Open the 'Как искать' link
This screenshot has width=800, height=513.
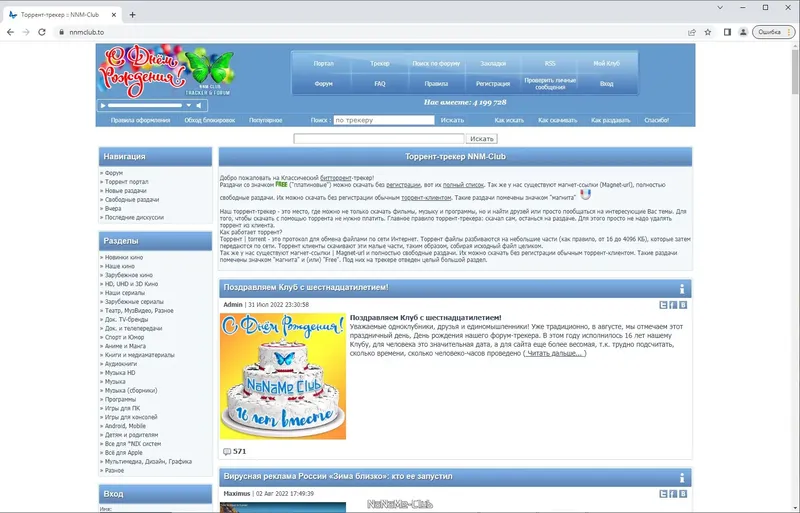pyautogui.click(x=509, y=120)
